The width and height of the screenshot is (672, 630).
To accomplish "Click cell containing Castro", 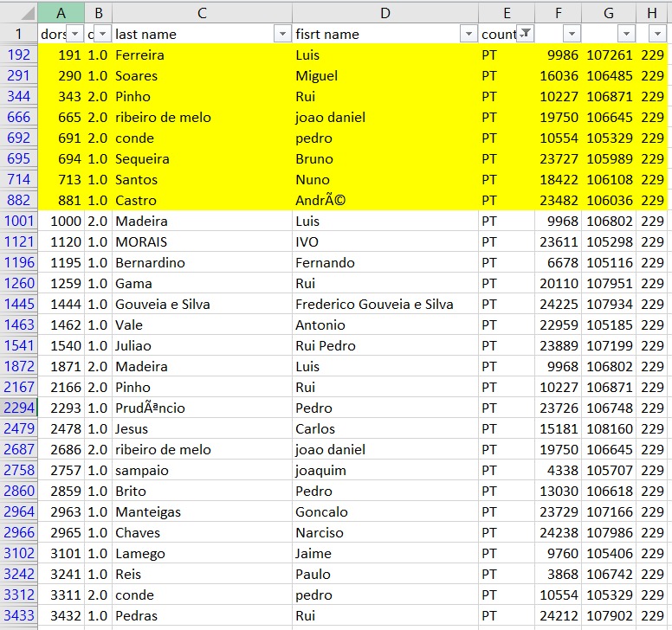I will pyautogui.click(x=203, y=201).
